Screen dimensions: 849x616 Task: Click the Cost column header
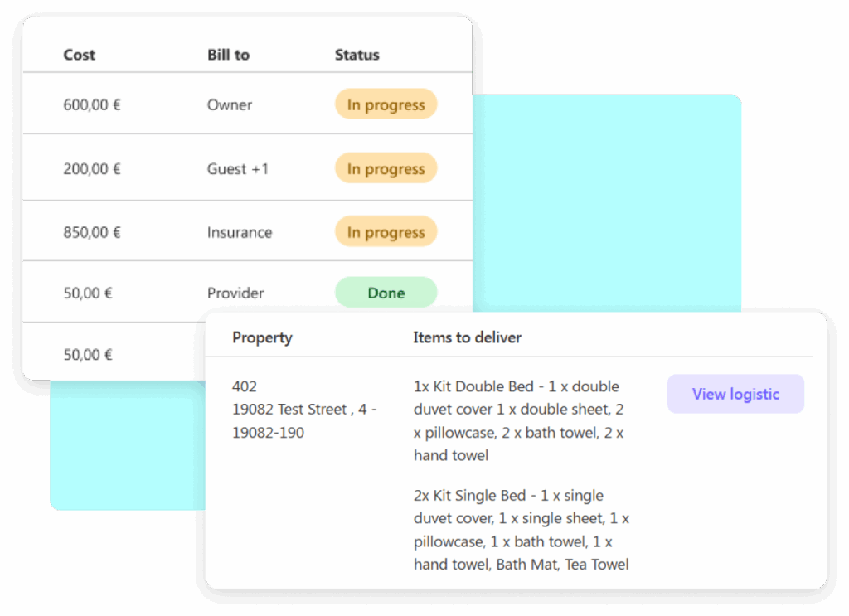click(x=79, y=55)
